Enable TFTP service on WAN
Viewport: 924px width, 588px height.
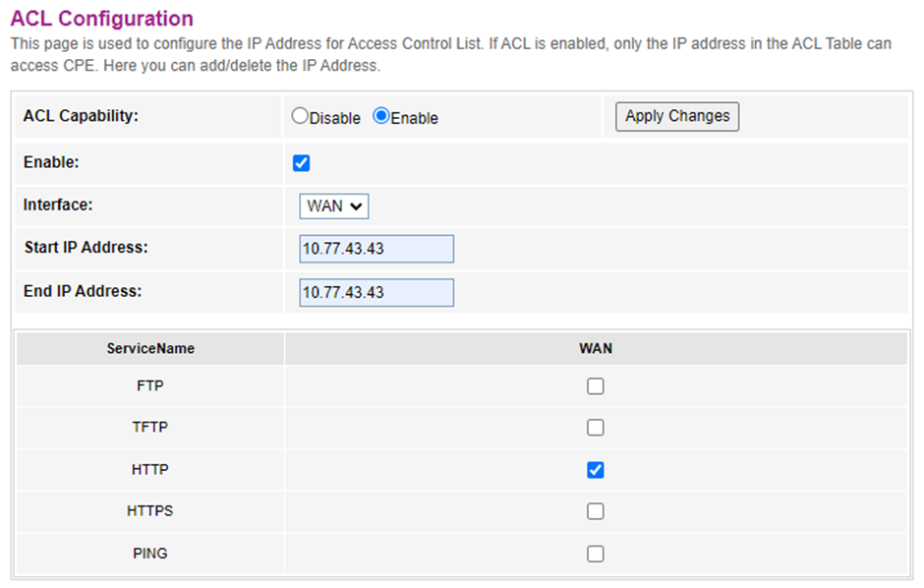pos(595,428)
